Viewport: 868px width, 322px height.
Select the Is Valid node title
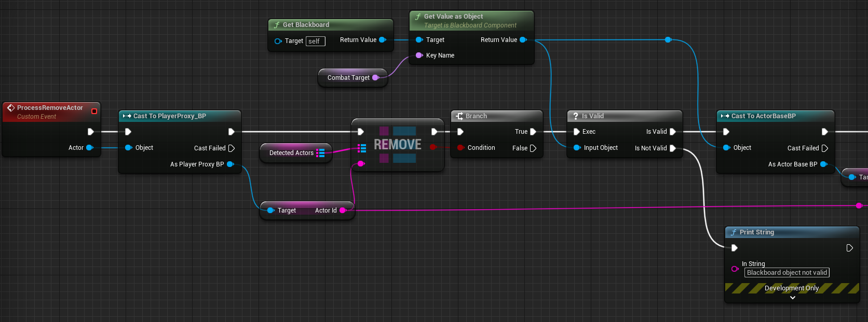point(593,116)
